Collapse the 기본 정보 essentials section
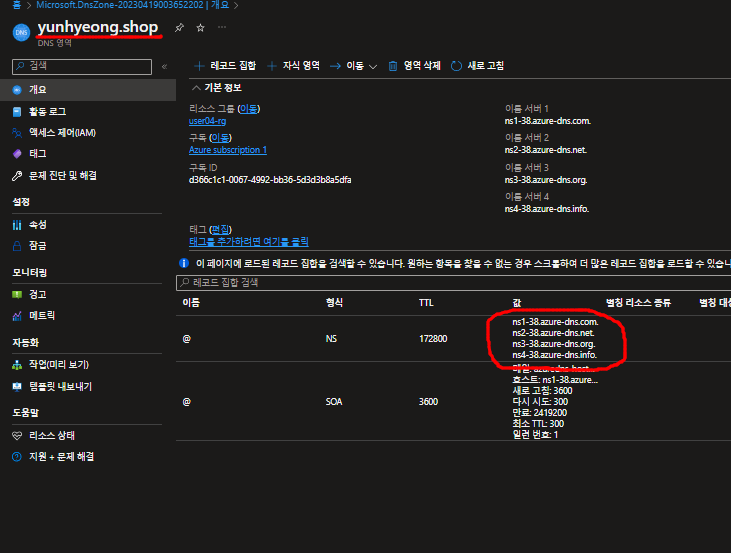 [x=217, y=88]
